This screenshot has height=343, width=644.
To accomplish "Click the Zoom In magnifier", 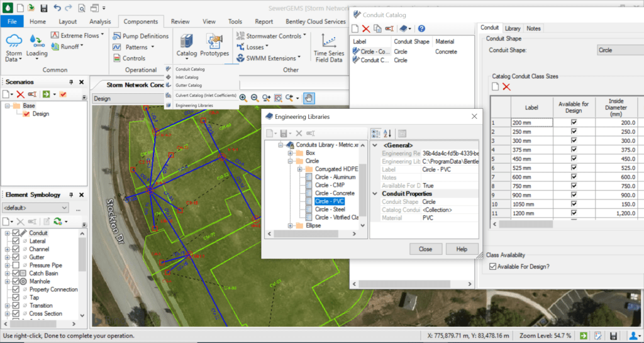I will coord(243,98).
